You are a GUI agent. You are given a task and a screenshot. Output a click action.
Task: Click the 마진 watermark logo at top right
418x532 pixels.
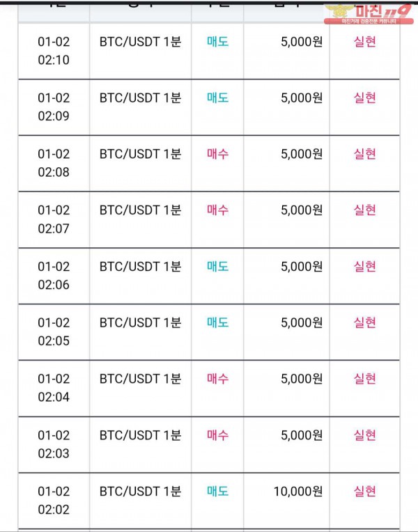369,14
